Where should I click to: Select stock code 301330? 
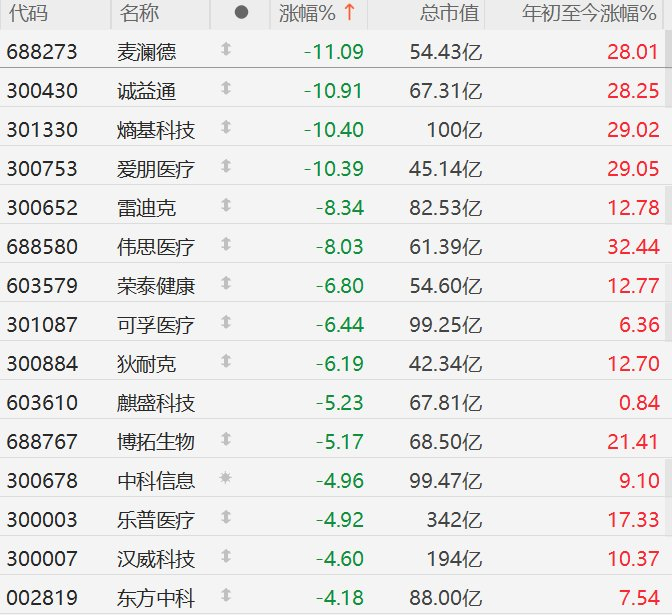42,130
